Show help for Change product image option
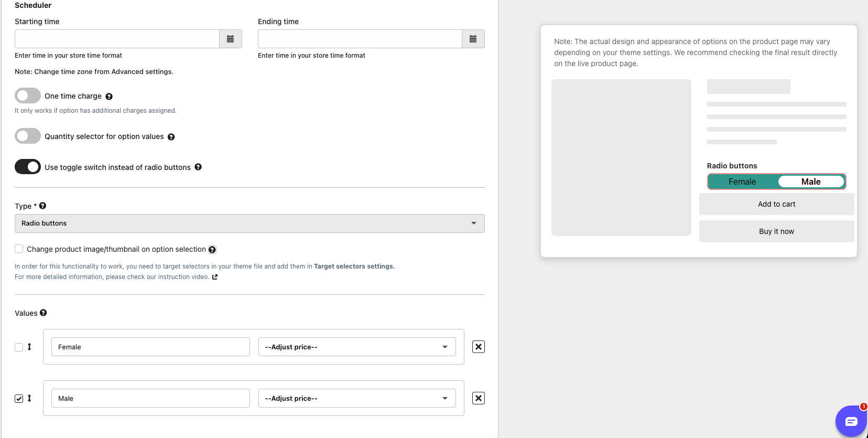868x438 pixels. (212, 250)
